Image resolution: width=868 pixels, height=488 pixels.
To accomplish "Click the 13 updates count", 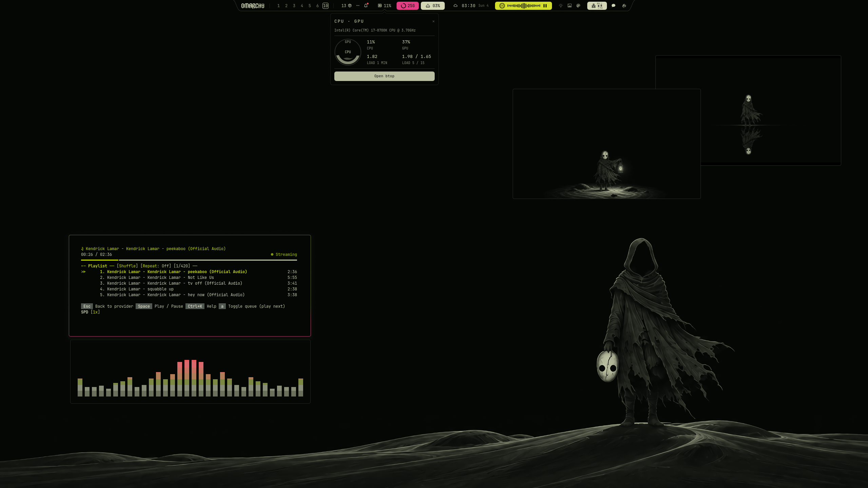I will click(344, 6).
